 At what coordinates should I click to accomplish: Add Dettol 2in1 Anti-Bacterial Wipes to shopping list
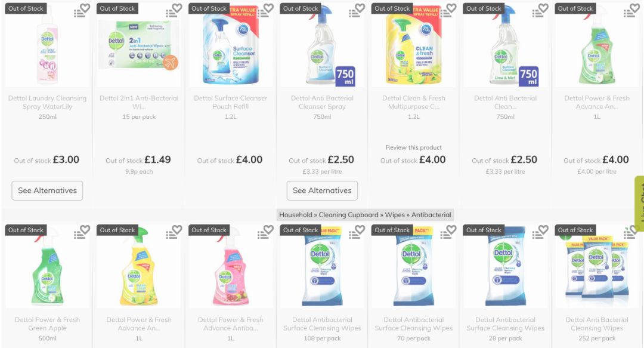(x=170, y=14)
